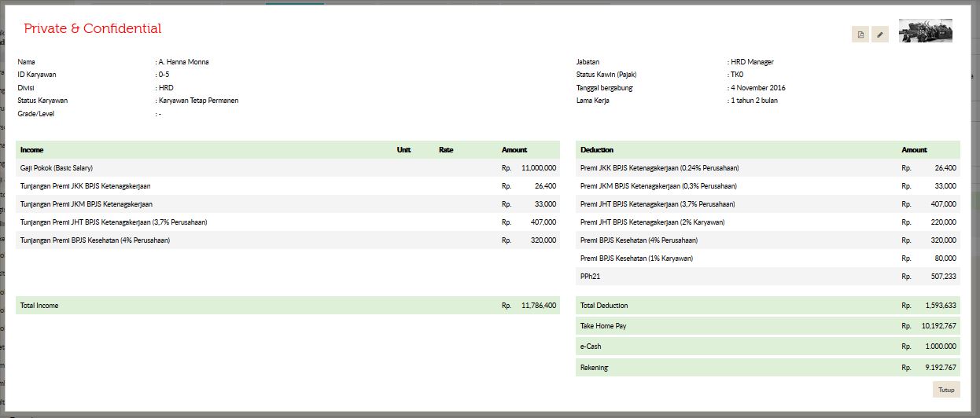Select employee name A. Hanna Monna
The height and width of the screenshot is (418, 980).
(x=185, y=61)
